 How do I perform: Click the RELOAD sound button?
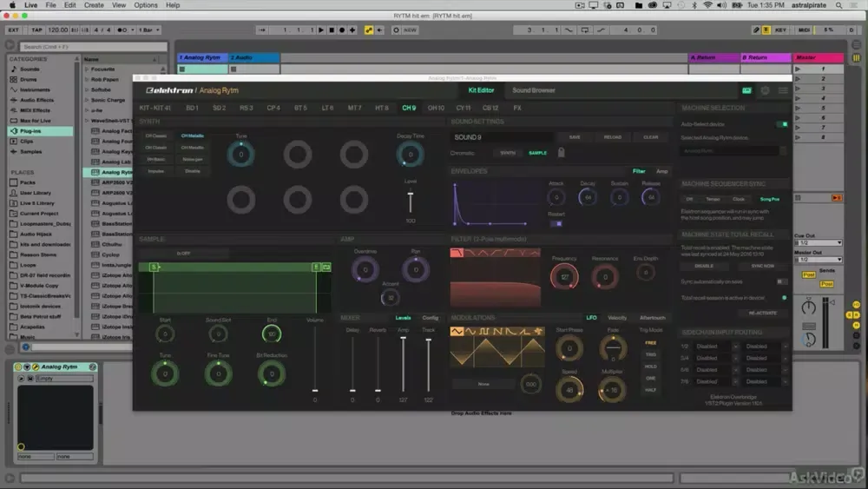click(613, 136)
